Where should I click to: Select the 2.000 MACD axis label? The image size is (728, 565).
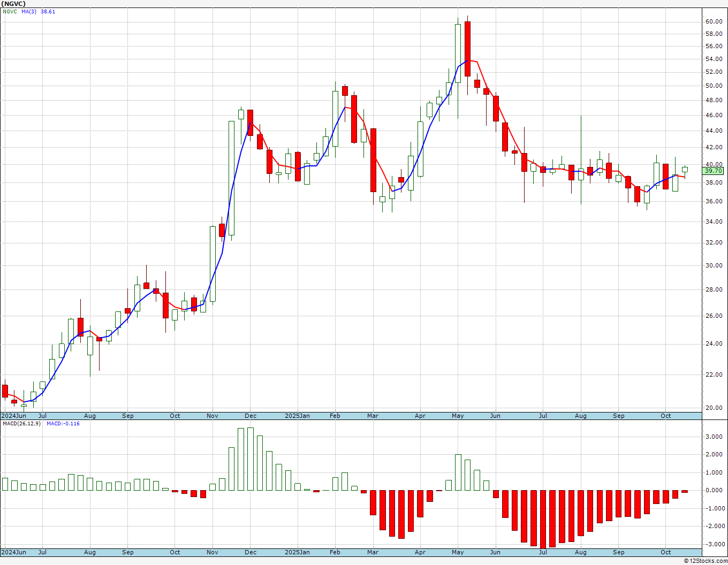[714, 454]
